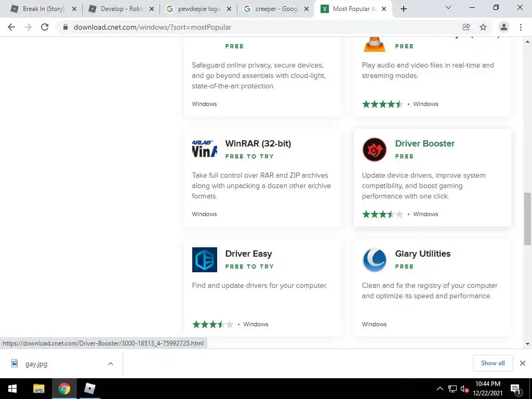Screen dimensions: 532x399
Task: Click the VLC card's star rating
Action: pyautogui.click(x=383, y=104)
